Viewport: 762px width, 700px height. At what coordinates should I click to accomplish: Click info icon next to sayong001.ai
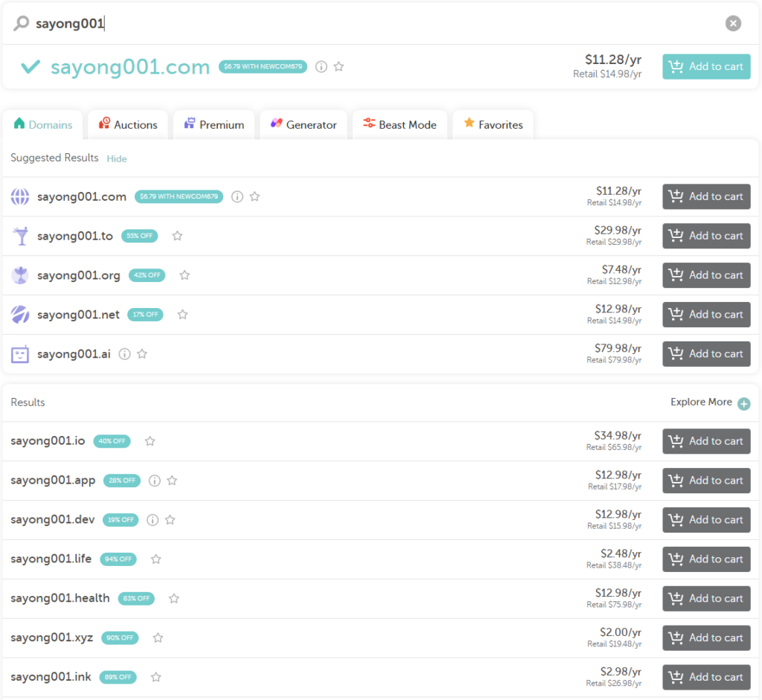tap(125, 354)
